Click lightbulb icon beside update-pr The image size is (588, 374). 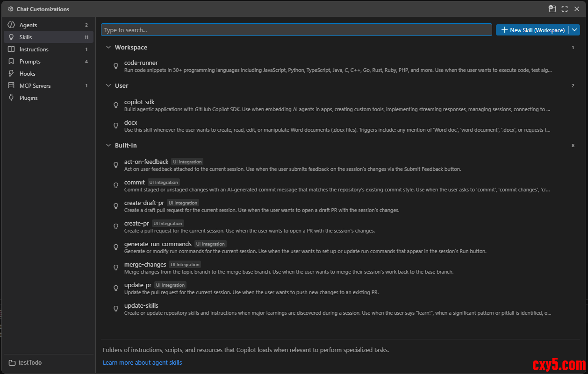[116, 288]
